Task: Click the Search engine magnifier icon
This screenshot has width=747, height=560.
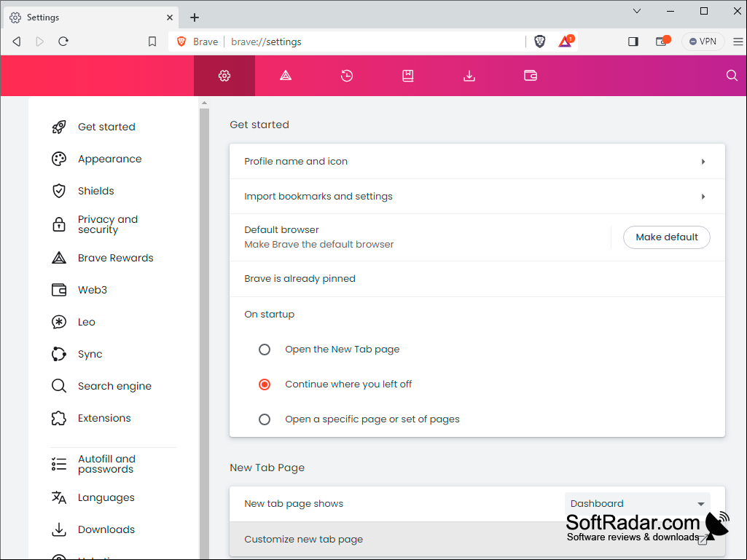Action: (x=59, y=386)
